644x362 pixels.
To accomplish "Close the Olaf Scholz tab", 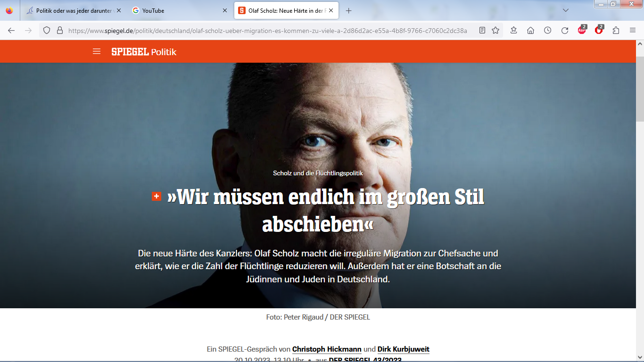I will pyautogui.click(x=331, y=10).
